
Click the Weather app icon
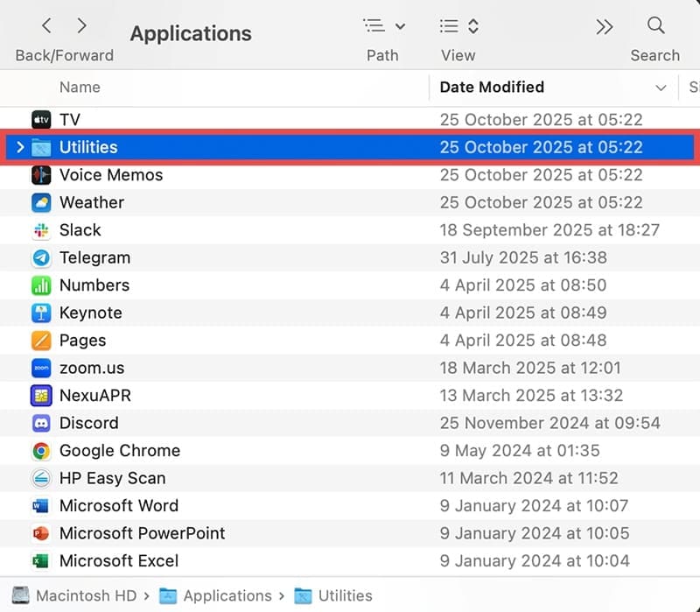click(41, 203)
